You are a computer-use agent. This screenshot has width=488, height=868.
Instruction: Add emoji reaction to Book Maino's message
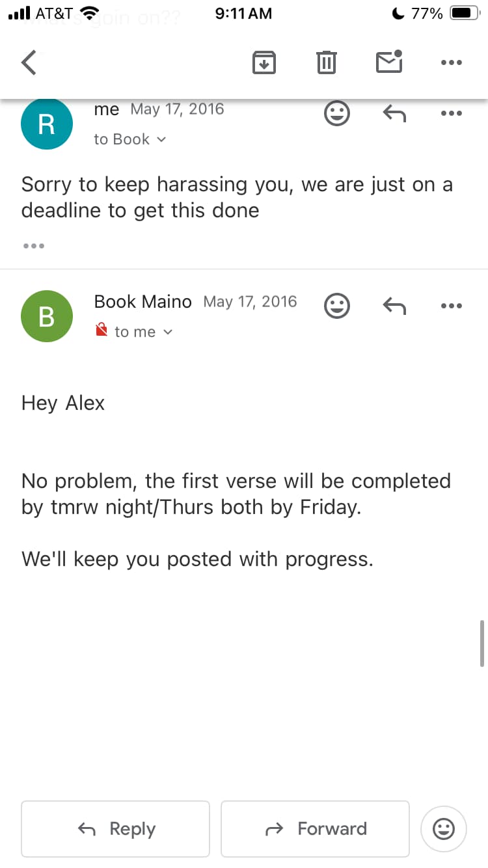coord(336,305)
